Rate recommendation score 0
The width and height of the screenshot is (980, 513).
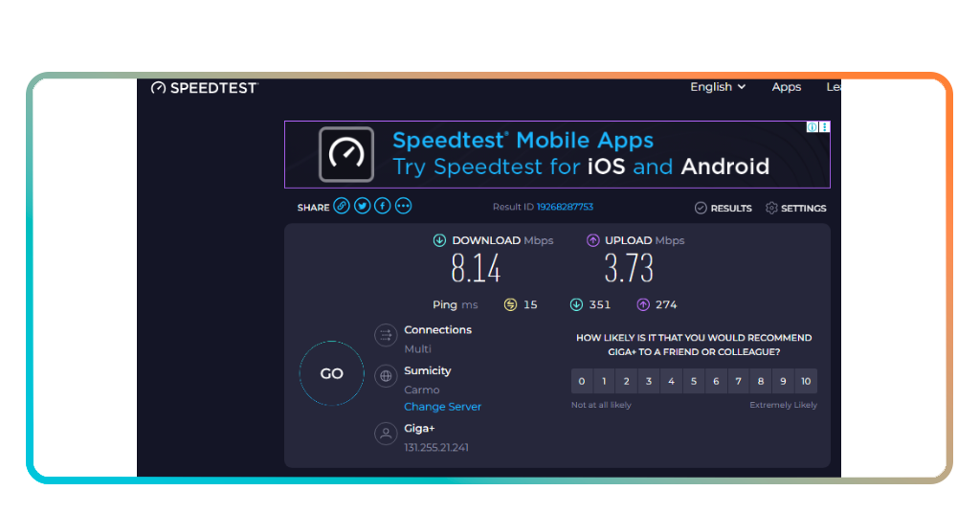click(582, 381)
